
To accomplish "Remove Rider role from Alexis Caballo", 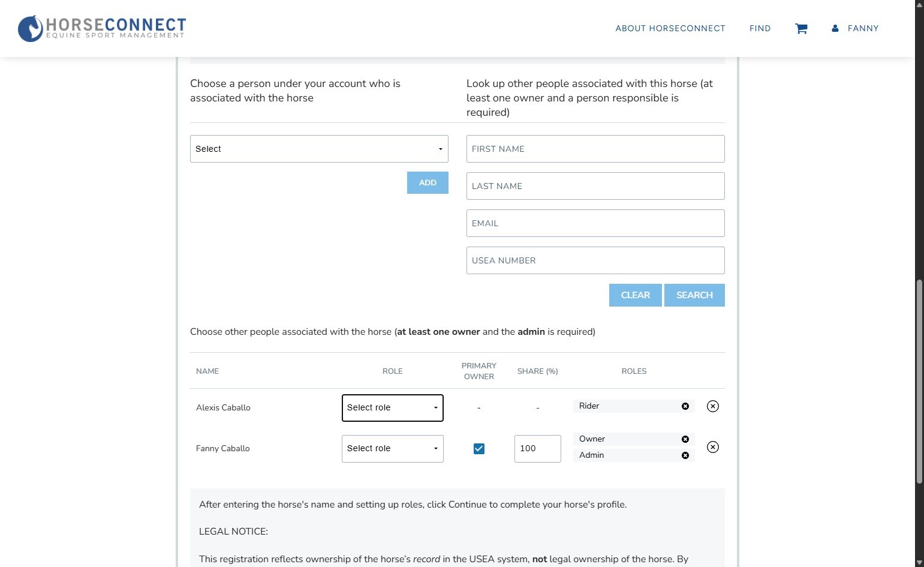I will (x=685, y=406).
